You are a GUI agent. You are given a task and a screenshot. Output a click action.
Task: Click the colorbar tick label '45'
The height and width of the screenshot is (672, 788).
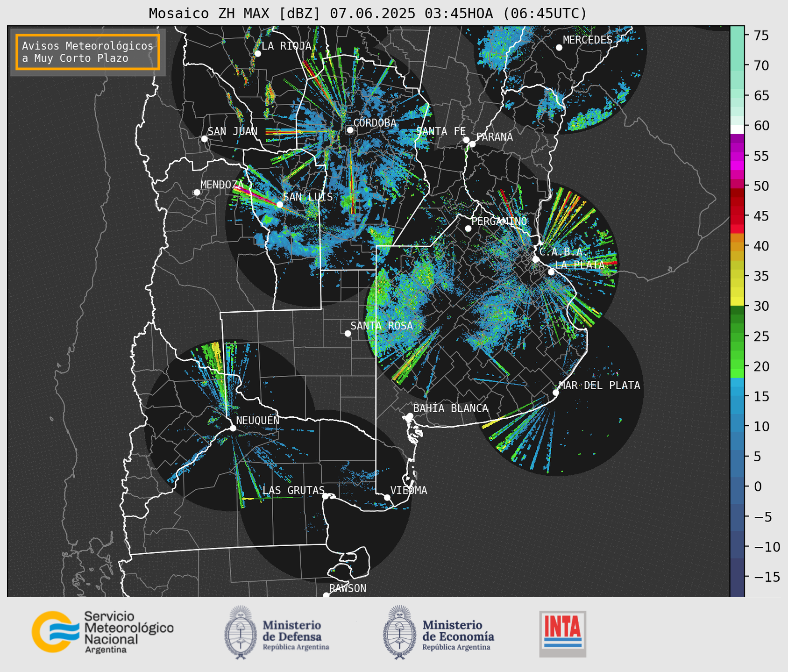(x=761, y=216)
